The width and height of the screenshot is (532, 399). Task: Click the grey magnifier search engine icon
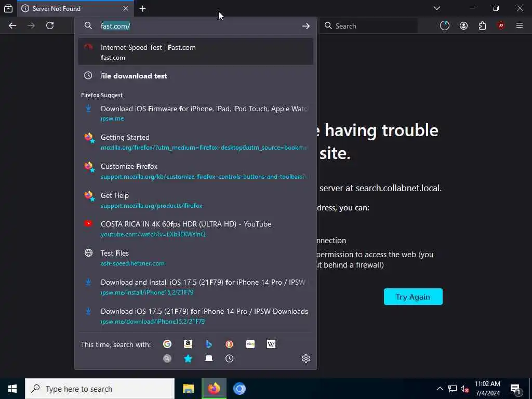167,358
